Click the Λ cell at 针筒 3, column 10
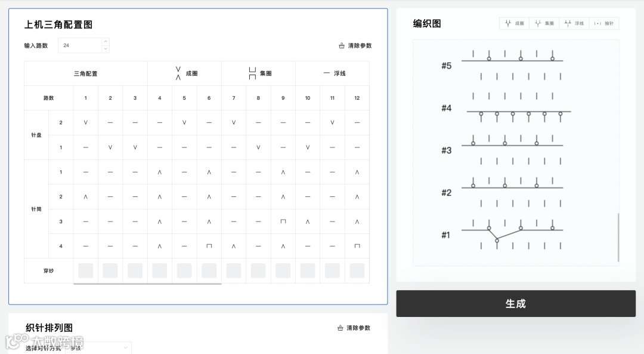The width and height of the screenshot is (644, 354). [308, 221]
